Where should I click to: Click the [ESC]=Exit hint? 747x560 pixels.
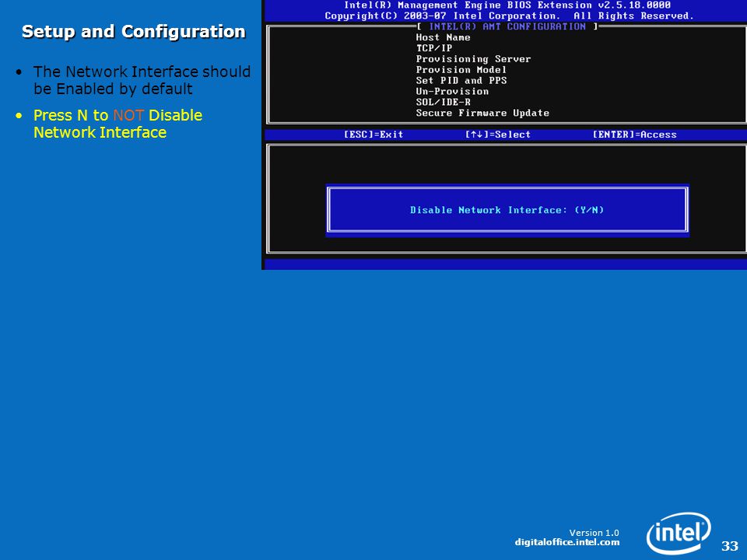point(373,135)
